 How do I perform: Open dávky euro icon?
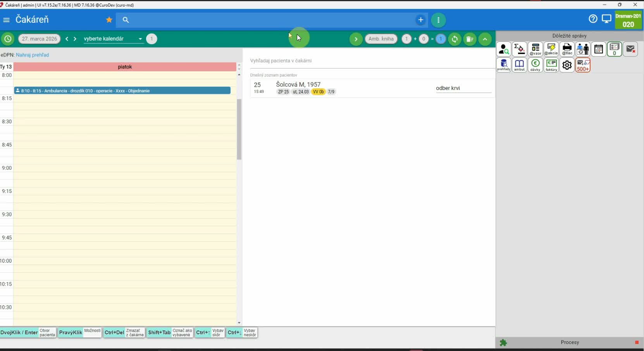[x=535, y=65]
